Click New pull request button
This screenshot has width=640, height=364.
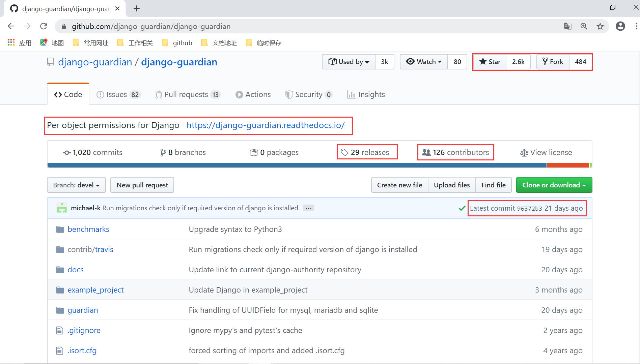[x=142, y=185]
